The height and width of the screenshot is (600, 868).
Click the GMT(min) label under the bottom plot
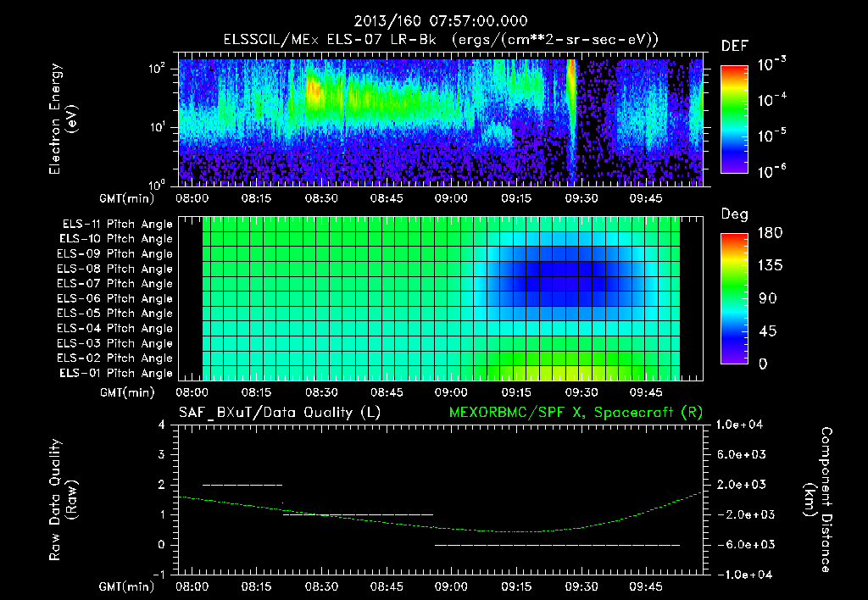click(x=127, y=586)
